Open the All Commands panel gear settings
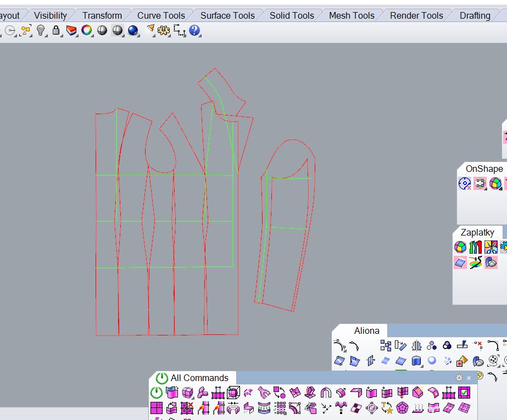The height and width of the screenshot is (420, 507). coord(459,378)
